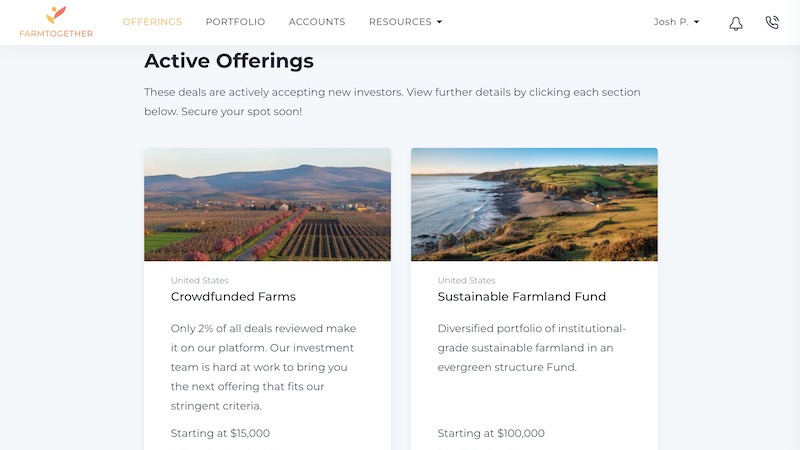The image size is (800, 450).
Task: Click the Sustainable Farmland Fund description
Action: [532, 347]
